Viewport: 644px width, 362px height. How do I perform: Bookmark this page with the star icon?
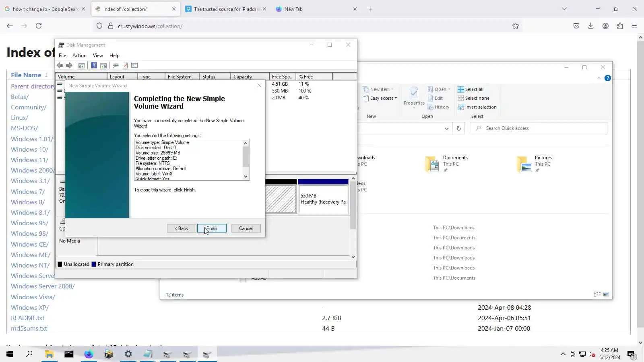tap(516, 26)
